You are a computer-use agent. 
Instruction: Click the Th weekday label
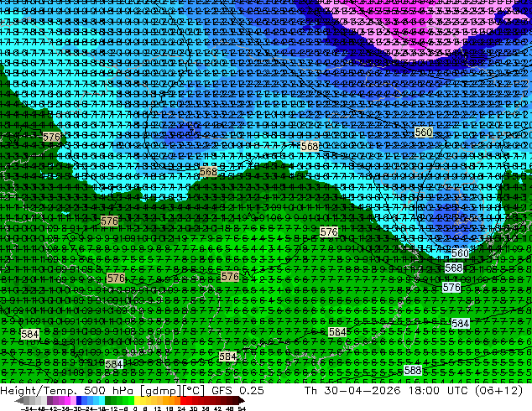(310, 390)
